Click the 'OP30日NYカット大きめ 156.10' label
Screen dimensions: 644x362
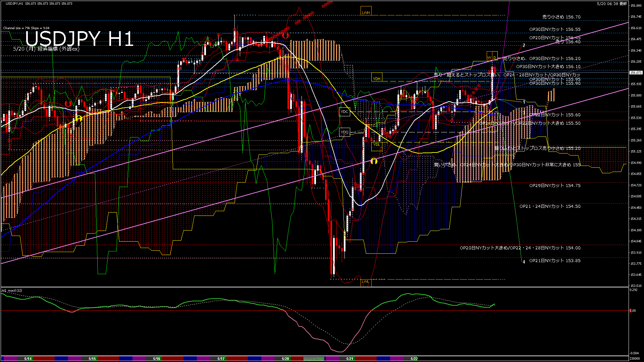pyautogui.click(x=548, y=67)
